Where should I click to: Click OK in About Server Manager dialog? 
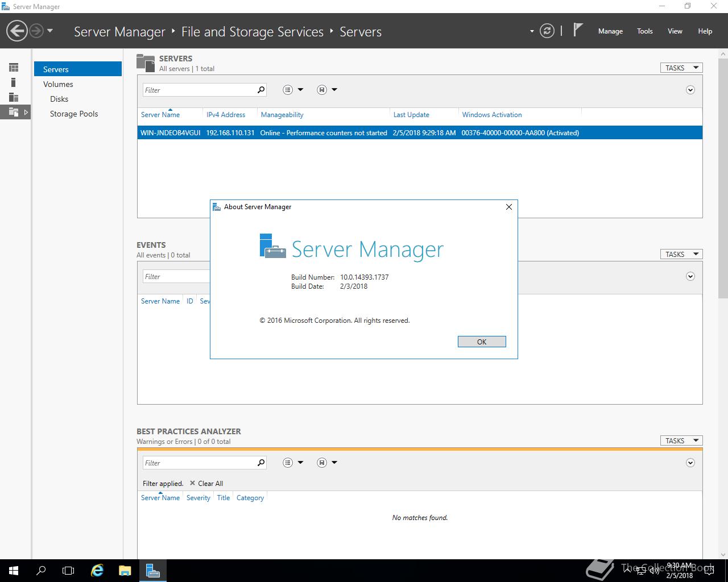[x=482, y=342]
